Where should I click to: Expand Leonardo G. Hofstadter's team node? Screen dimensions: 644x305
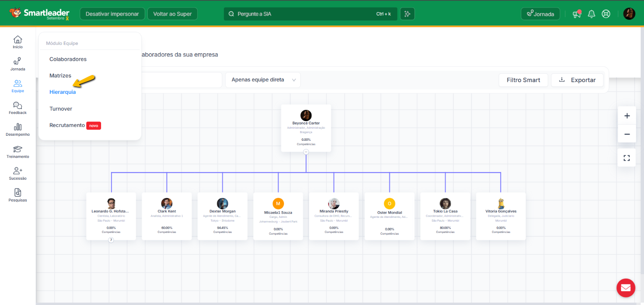tap(111, 240)
